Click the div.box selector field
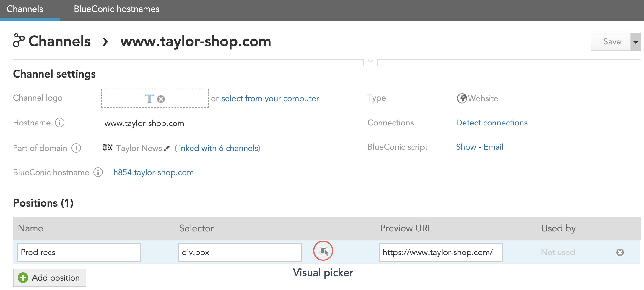Screen dimensions: 644x290 tap(240, 252)
